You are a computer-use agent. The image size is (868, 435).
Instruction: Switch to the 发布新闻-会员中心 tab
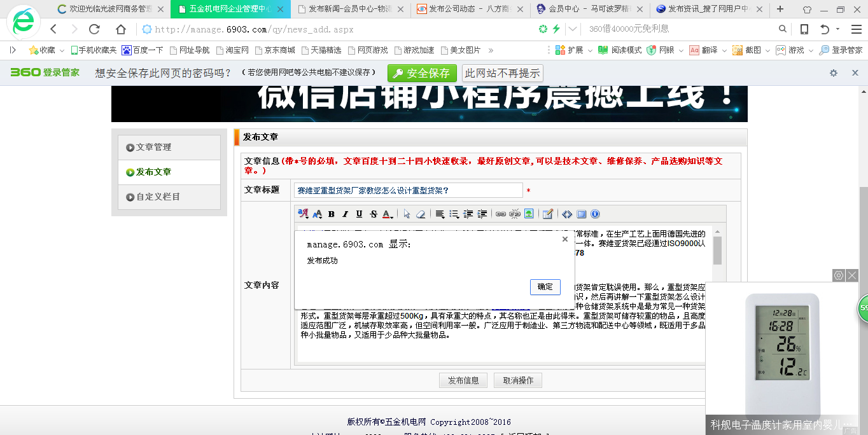[x=350, y=10]
